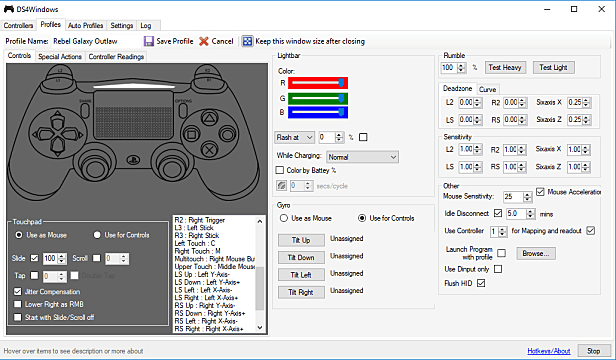Select the L2 trigger on controller image

tap(60, 70)
